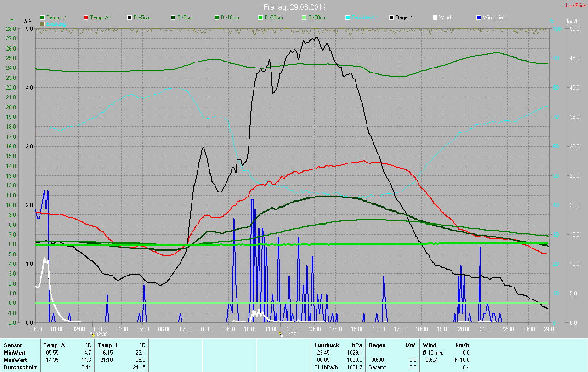
Task: Click the Jarz Erich text link
Action: [x=575, y=6]
